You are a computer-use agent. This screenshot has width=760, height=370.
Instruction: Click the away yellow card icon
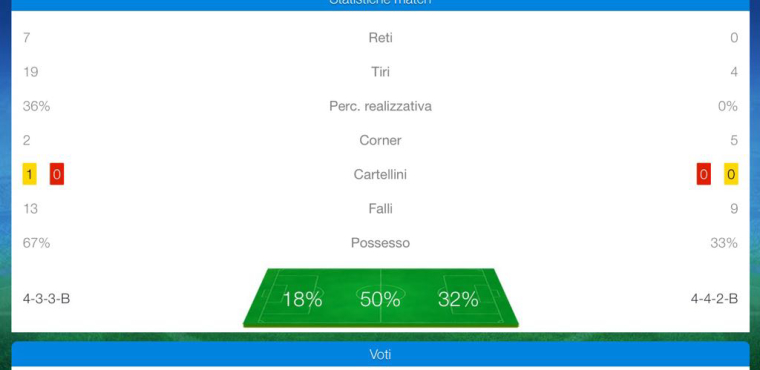pos(731,175)
